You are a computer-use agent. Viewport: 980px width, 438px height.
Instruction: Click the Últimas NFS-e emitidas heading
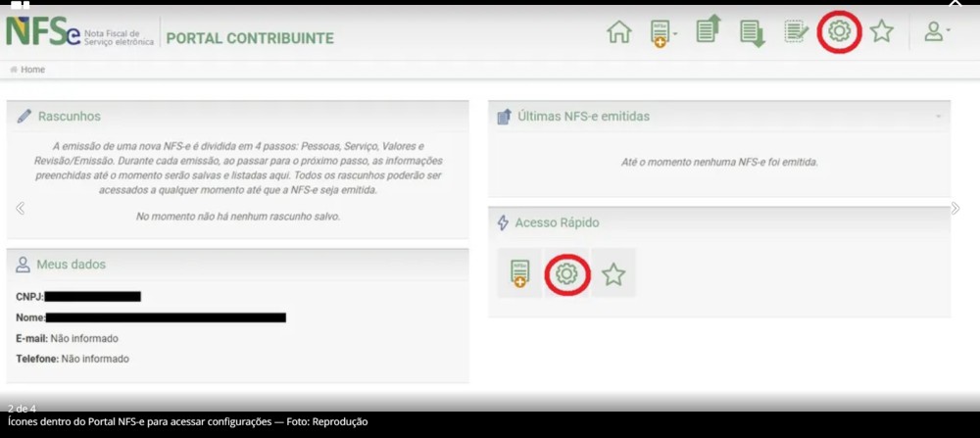pos(584,117)
